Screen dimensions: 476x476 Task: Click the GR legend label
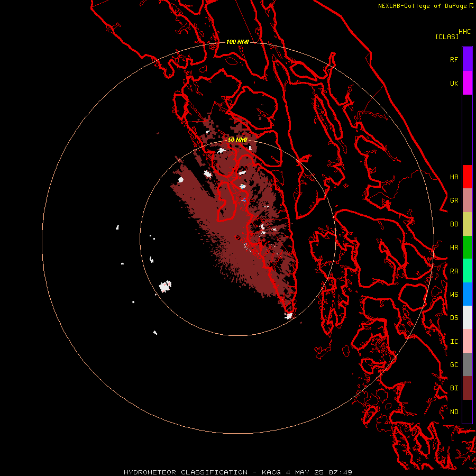coord(454,200)
